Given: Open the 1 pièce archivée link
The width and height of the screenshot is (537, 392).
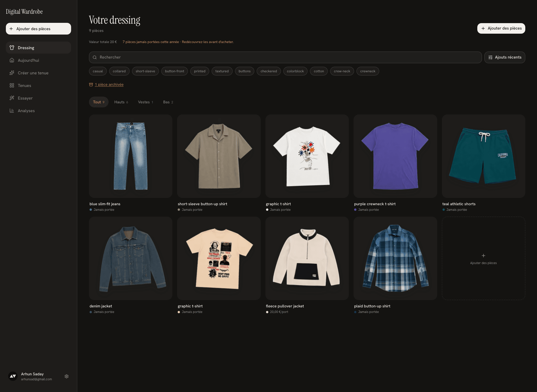Looking at the screenshot, I should (109, 85).
